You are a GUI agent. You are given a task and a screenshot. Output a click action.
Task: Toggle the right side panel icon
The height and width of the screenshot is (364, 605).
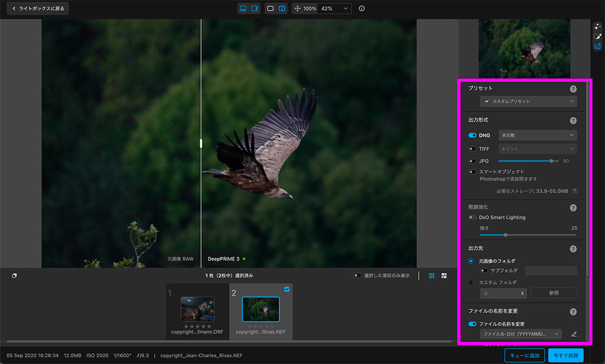coord(254,9)
